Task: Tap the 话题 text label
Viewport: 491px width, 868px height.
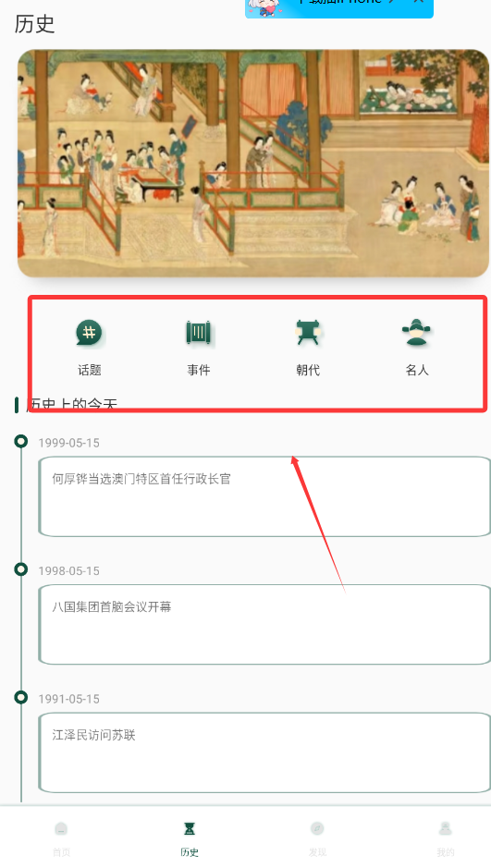Action: tap(89, 370)
